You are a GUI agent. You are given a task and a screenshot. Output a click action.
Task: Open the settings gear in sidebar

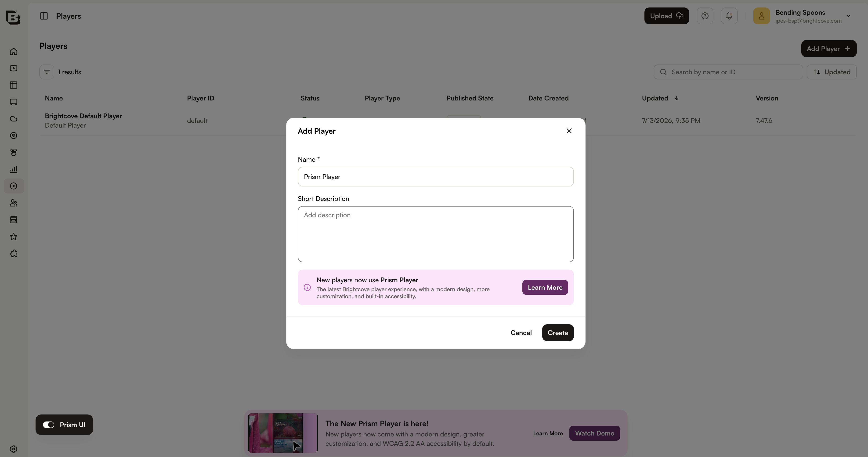click(x=14, y=449)
